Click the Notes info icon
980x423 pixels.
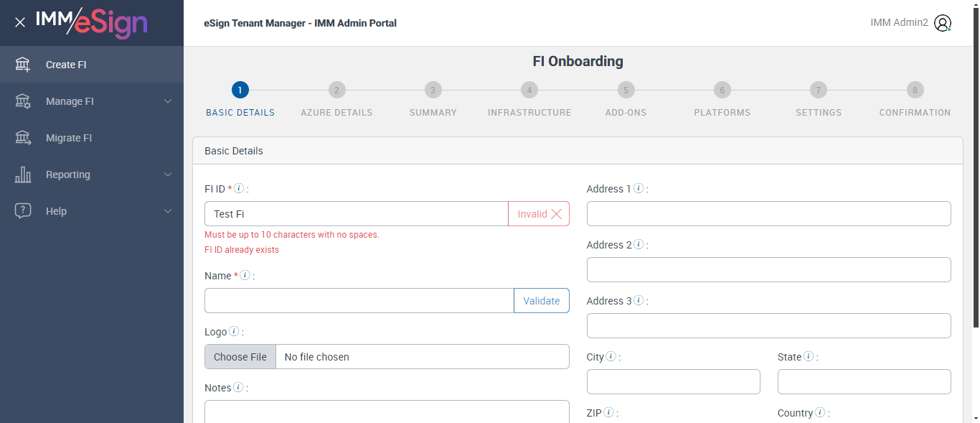coord(239,387)
